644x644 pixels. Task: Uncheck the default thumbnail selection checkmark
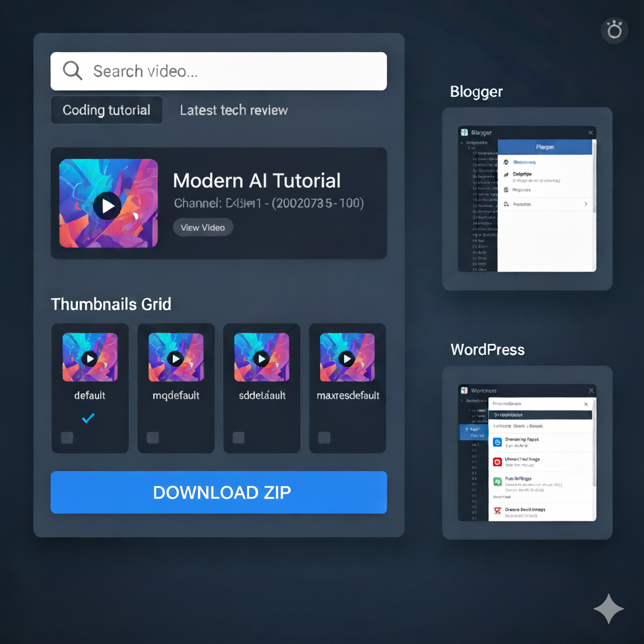tap(89, 418)
